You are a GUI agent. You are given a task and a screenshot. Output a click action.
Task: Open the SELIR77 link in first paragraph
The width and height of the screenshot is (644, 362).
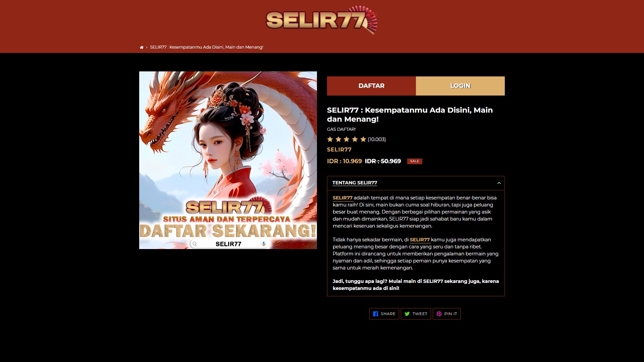(342, 198)
